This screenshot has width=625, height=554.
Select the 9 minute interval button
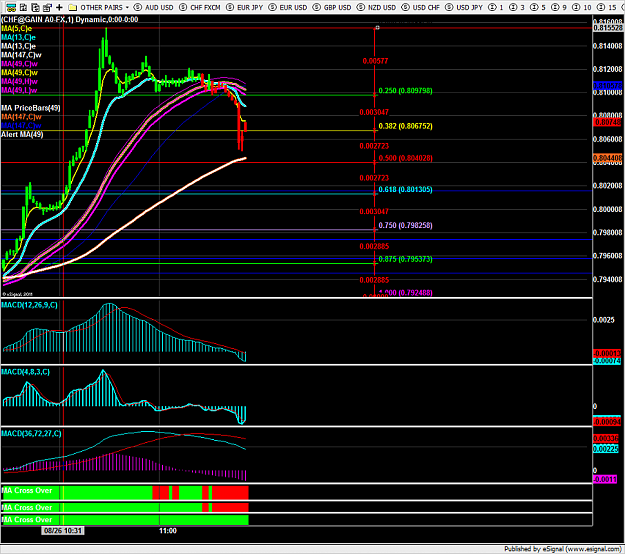[559, 7]
